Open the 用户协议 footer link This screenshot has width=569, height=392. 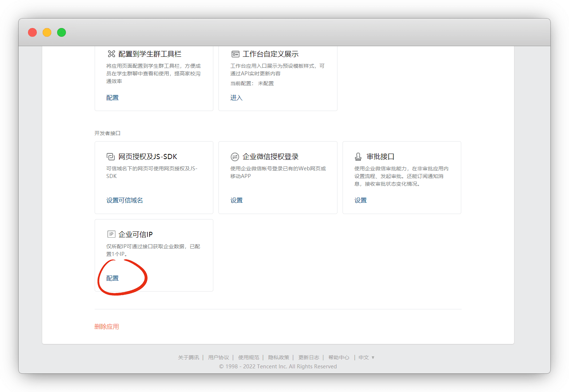(x=218, y=358)
